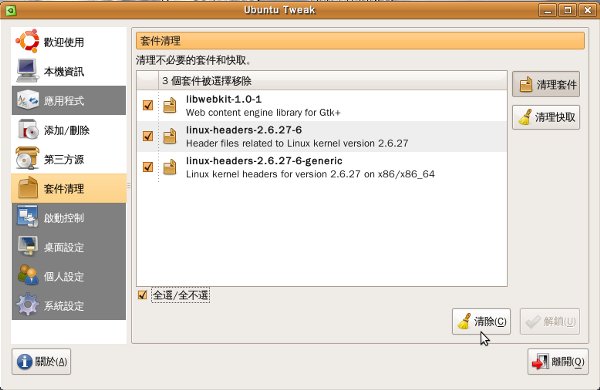Choose the 第三方源 package source icon
This screenshot has height=390, width=600.
(27, 159)
